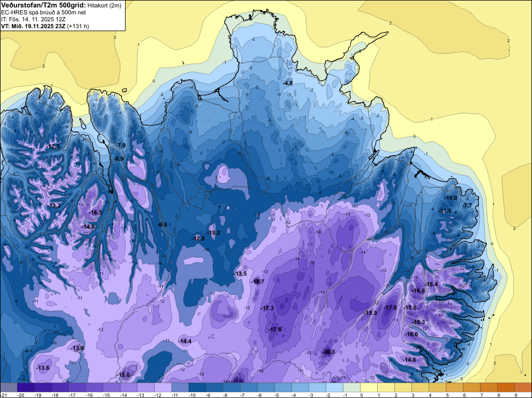532x398 pixels.
Task: Select the -16.6 temperature value
Action: [x=418, y=291]
